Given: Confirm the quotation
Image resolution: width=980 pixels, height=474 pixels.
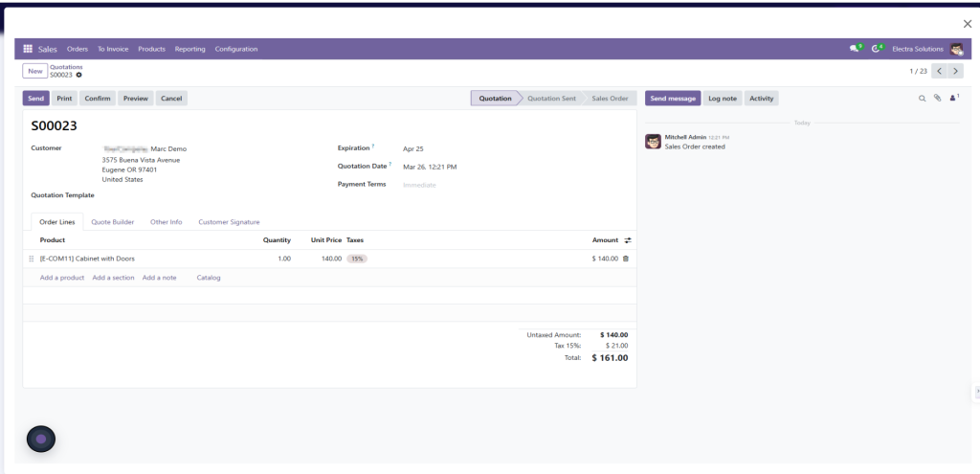Looking at the screenshot, I should 98,99.
